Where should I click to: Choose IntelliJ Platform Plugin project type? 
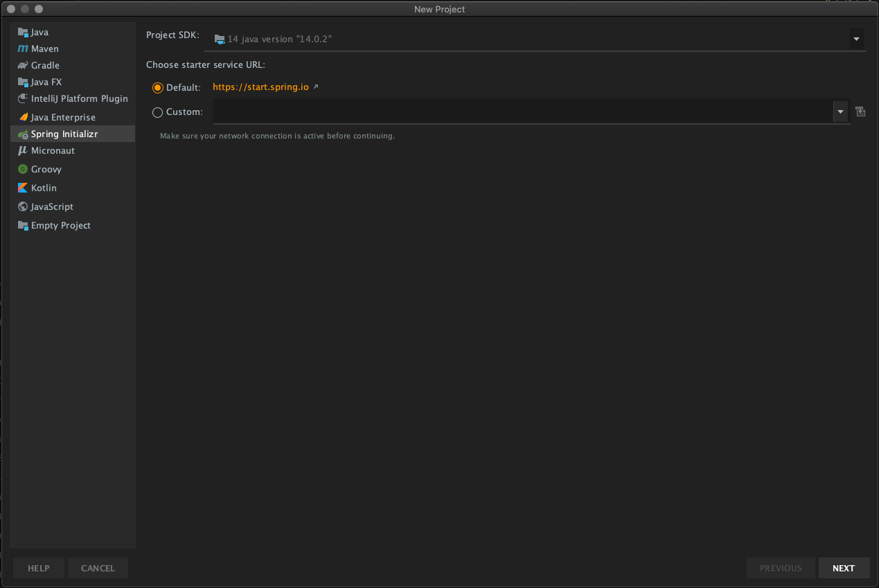(x=73, y=99)
